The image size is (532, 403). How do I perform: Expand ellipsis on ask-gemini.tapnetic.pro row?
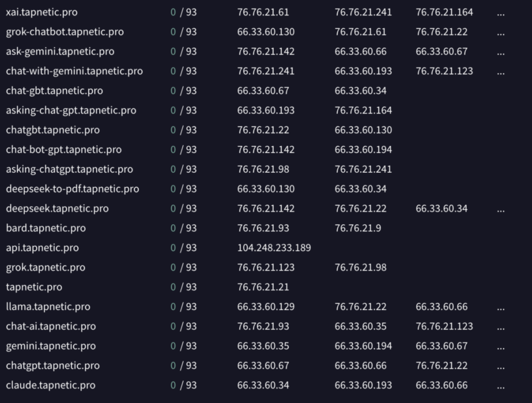(x=500, y=52)
